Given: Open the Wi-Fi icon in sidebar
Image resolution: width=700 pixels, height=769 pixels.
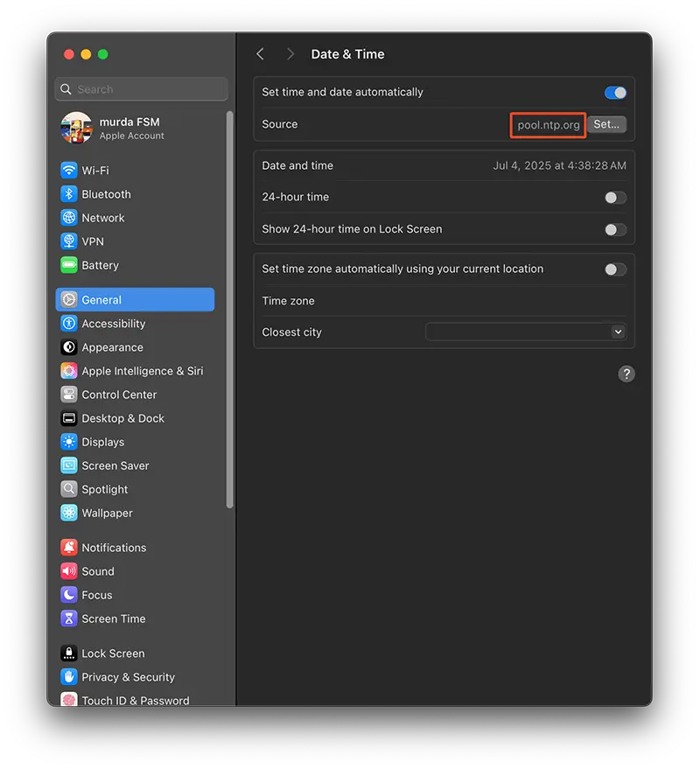Looking at the screenshot, I should pyautogui.click(x=68, y=171).
